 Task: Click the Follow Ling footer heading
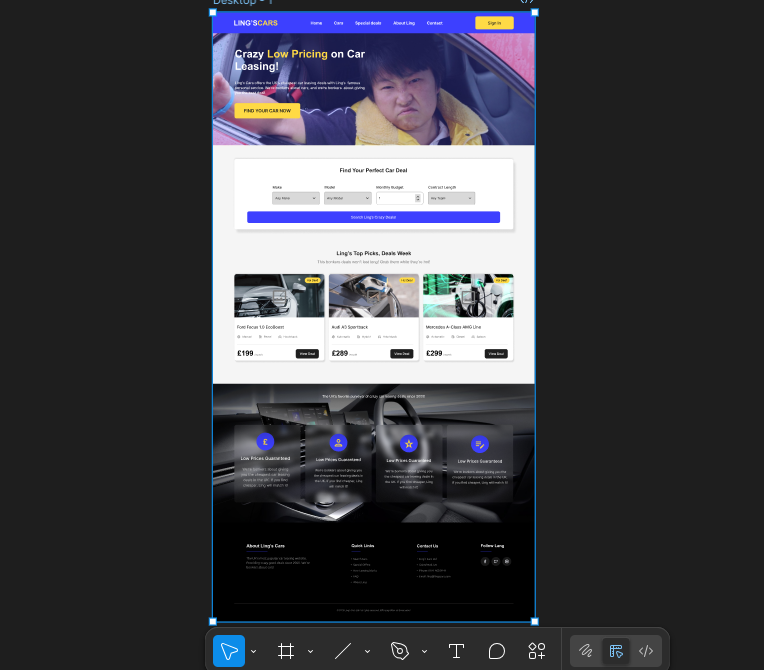coord(492,546)
